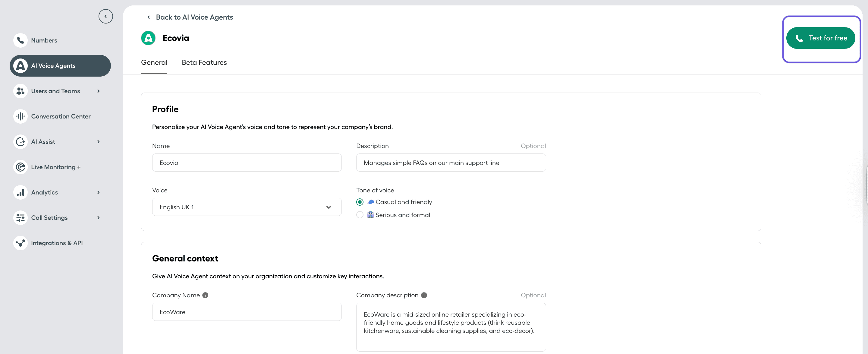Click the Ecovia agent avatar icon
This screenshot has height=354, width=868.
click(148, 38)
